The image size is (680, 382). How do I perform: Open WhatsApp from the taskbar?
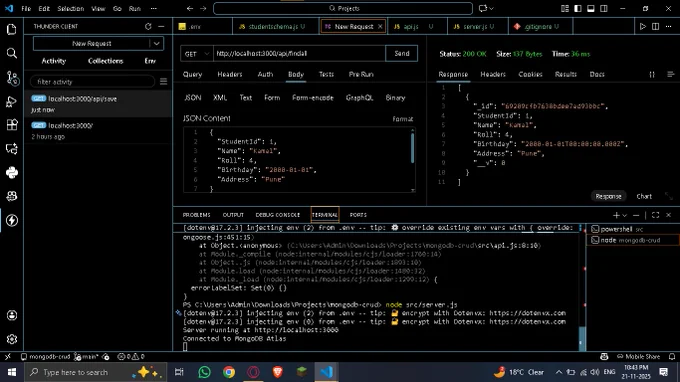click(204, 372)
